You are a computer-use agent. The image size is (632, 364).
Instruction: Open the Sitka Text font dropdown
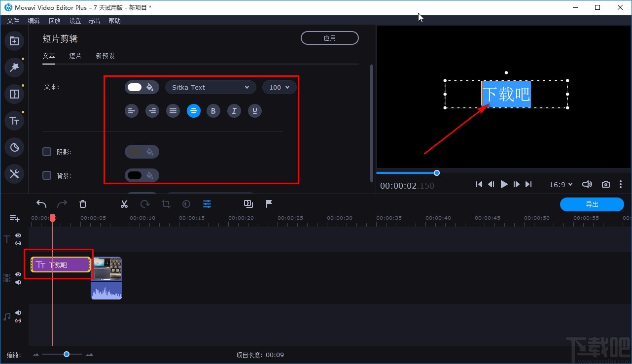tap(211, 87)
